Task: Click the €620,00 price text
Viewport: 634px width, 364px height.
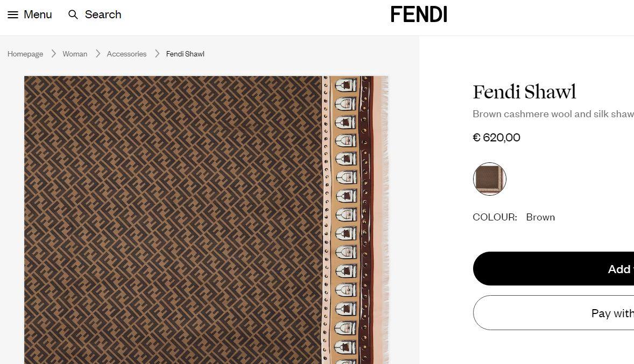Action: tap(497, 137)
